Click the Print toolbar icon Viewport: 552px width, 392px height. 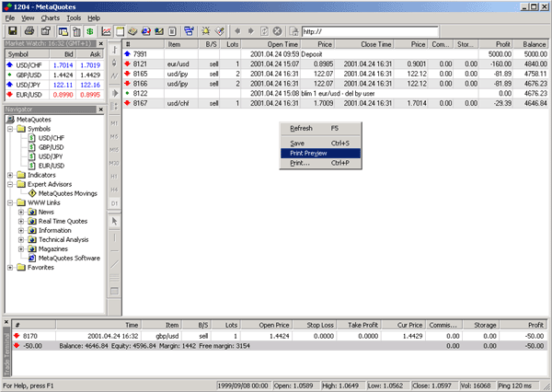[29, 31]
